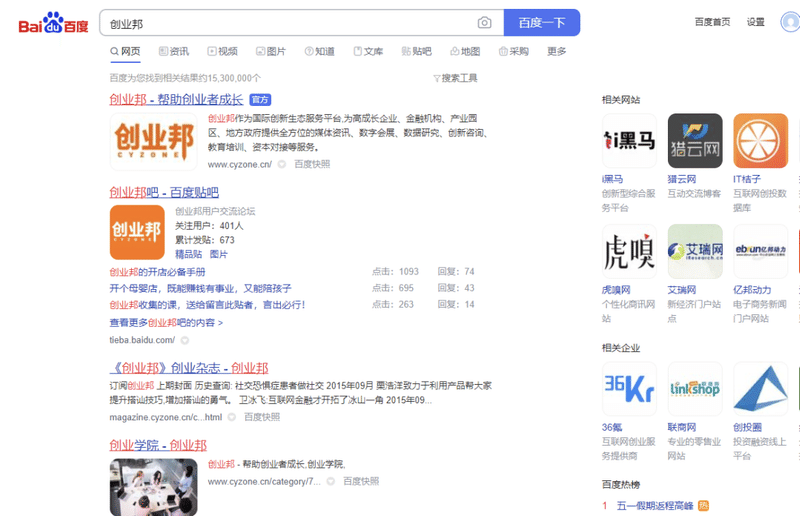Select the 网页 tab
Image resolution: width=800 pixels, height=516 pixels.
tap(125, 52)
